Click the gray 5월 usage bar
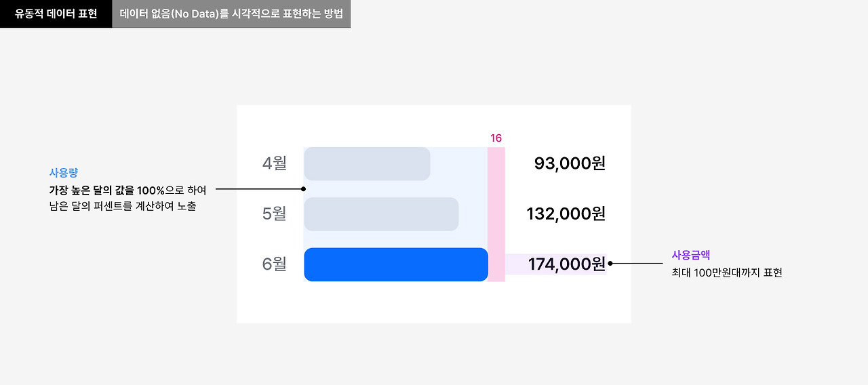868x385 pixels. click(x=381, y=214)
